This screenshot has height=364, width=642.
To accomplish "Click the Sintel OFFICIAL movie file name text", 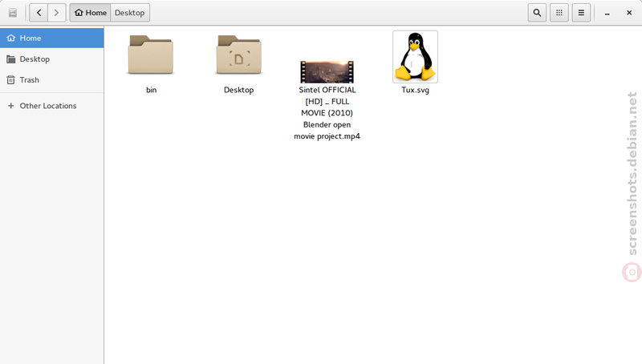I will pyautogui.click(x=327, y=113).
